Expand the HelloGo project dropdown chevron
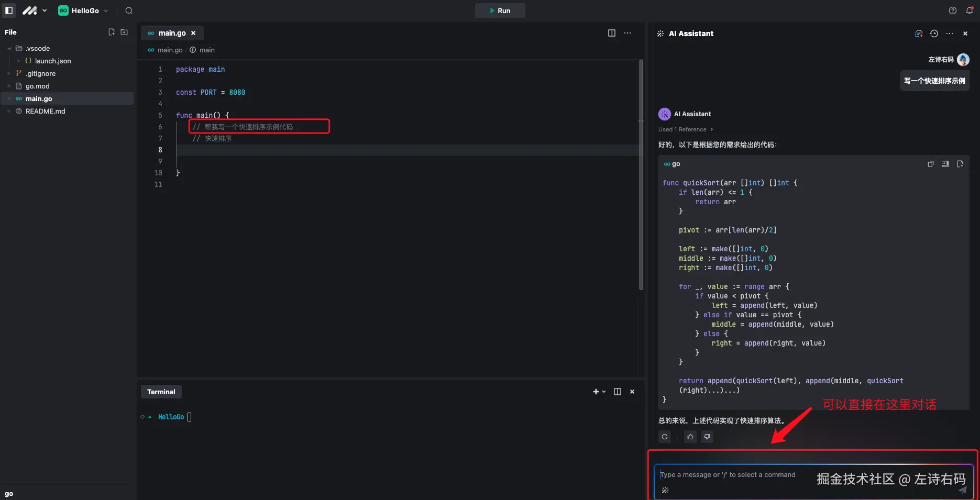Screen dimensions: 980x500 tap(106, 10)
